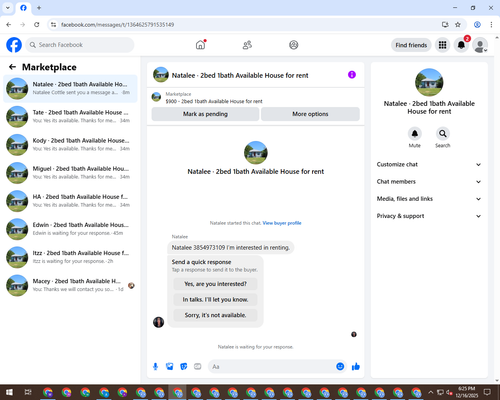The height and width of the screenshot is (400, 500).
Task: Click the voice clip microphone icon
Action: point(155,367)
